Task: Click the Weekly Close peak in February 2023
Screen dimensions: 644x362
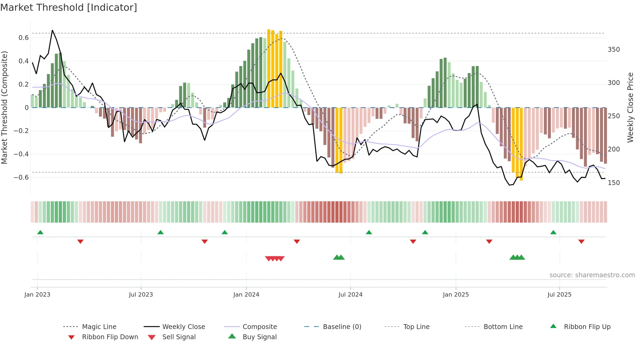Action: click(52, 30)
